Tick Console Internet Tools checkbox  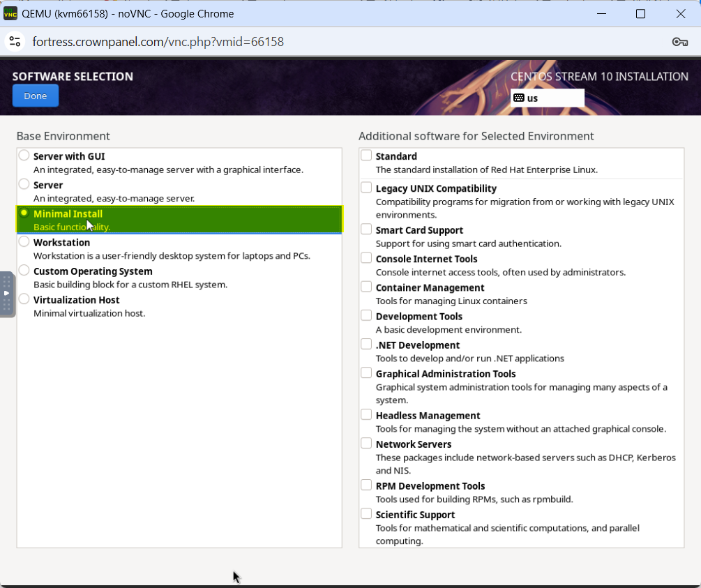tap(366, 258)
